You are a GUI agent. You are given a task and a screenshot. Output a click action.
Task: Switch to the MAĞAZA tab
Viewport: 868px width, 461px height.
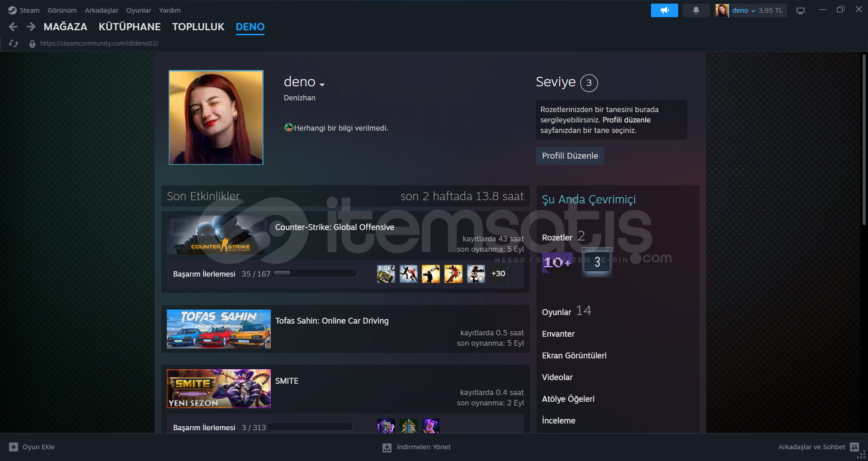coord(66,27)
